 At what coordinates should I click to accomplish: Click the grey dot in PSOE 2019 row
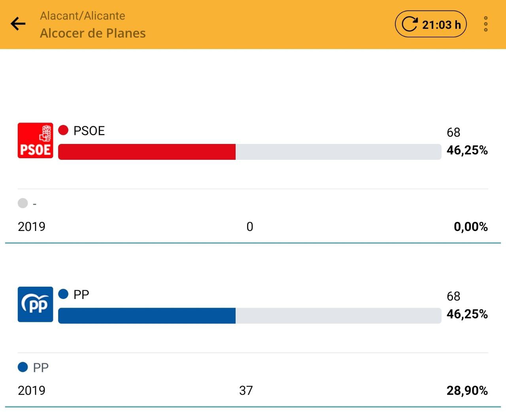click(x=23, y=203)
